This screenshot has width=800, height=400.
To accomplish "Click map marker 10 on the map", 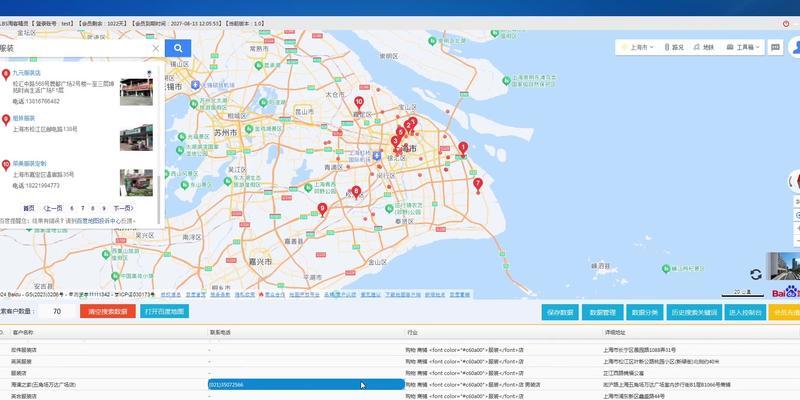I will coord(359,104).
